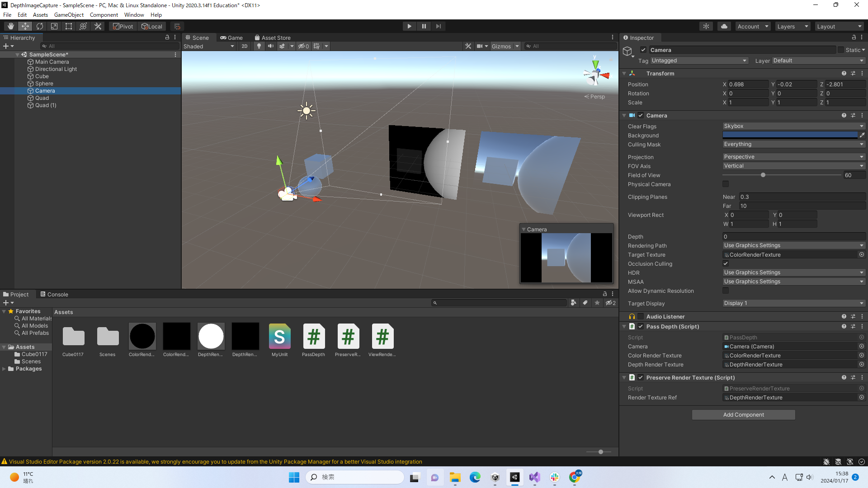This screenshot has height=488, width=868.
Task: Click the orientation gizmo in Scene view
Action: [x=596, y=74]
